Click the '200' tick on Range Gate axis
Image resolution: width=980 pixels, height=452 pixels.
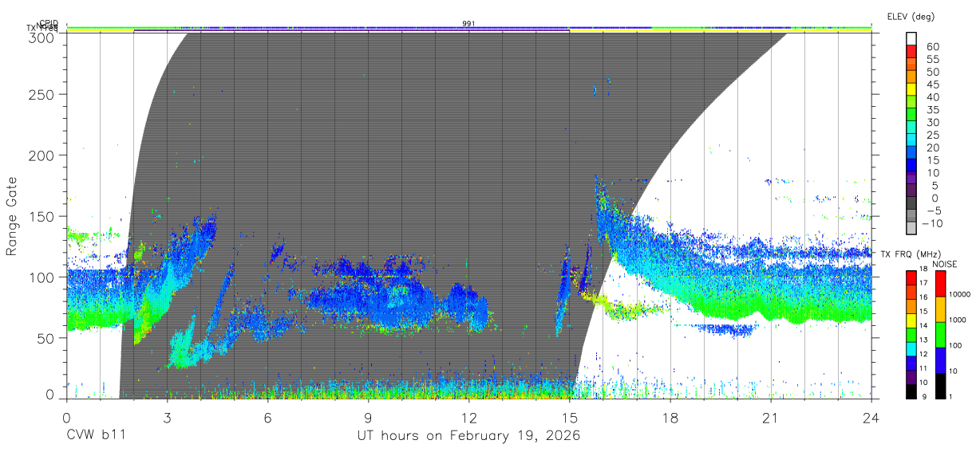[41, 155]
